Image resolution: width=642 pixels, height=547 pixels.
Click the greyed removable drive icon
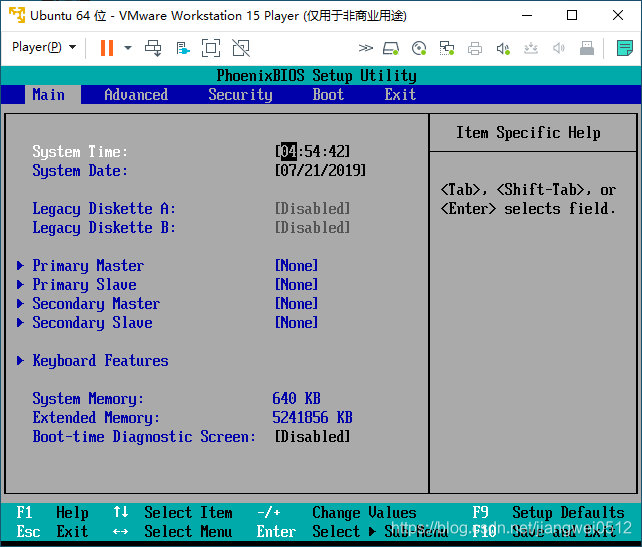587,48
